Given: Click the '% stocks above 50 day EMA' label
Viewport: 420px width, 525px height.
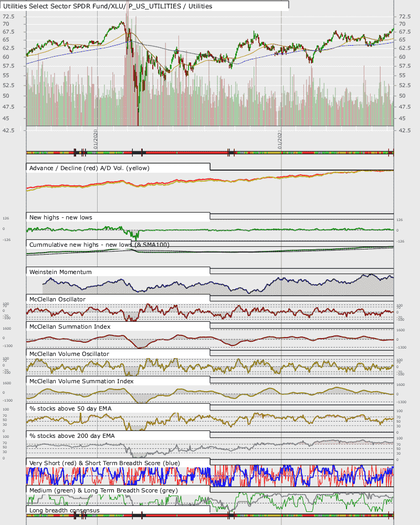Looking at the screenshot, I should coord(70,408).
